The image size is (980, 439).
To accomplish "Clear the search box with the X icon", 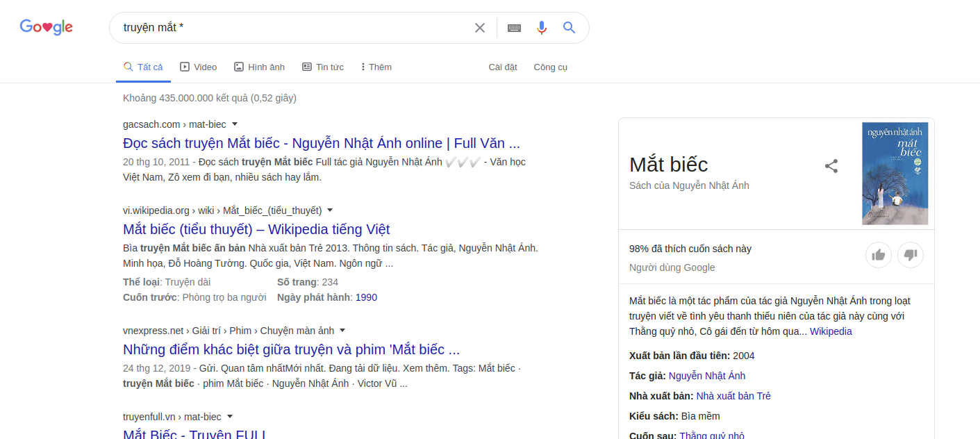I will coord(480,28).
